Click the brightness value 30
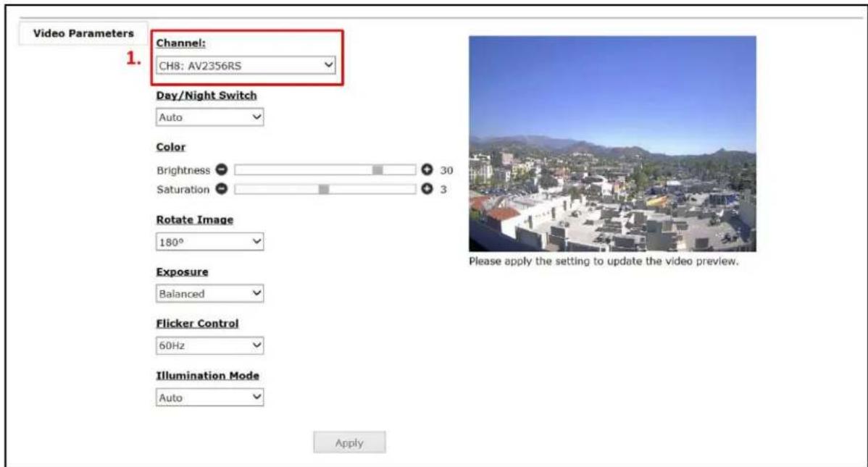The image size is (868, 467). pyautogui.click(x=447, y=170)
